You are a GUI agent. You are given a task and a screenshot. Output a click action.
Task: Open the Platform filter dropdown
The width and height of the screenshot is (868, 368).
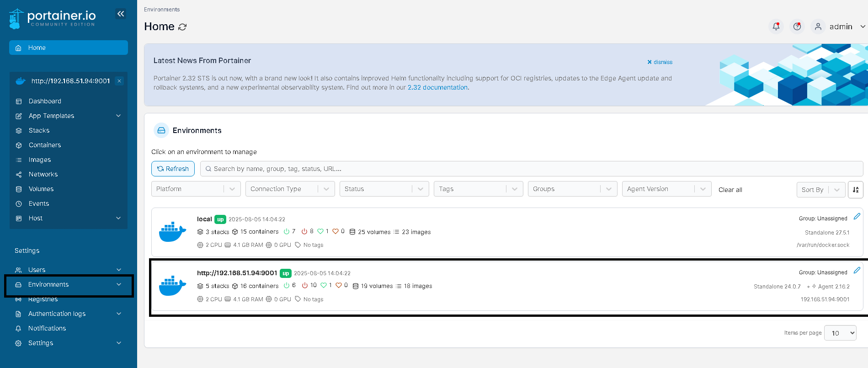click(x=196, y=189)
